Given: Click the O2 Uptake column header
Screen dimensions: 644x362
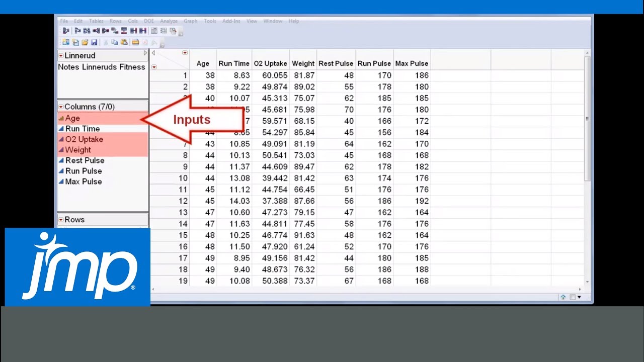Looking at the screenshot, I should [271, 63].
